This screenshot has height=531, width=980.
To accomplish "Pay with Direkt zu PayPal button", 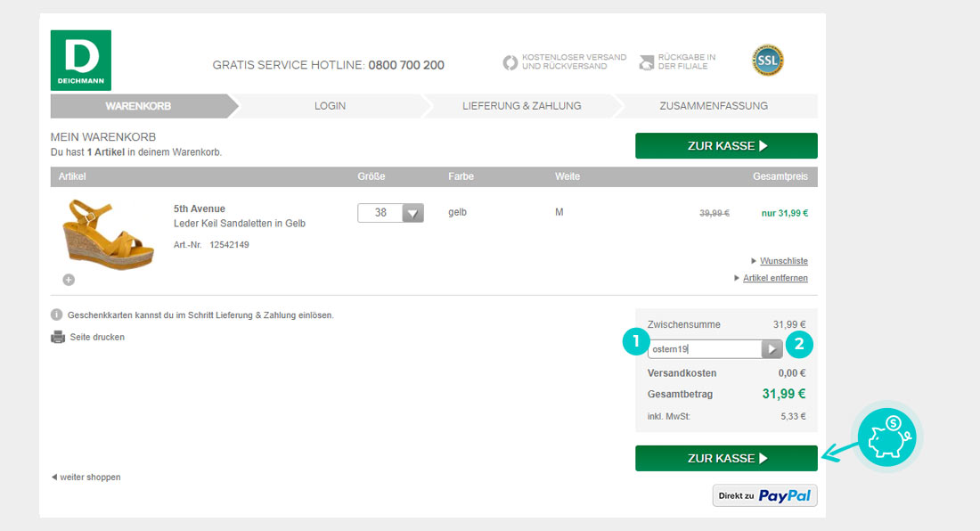I will [765, 495].
